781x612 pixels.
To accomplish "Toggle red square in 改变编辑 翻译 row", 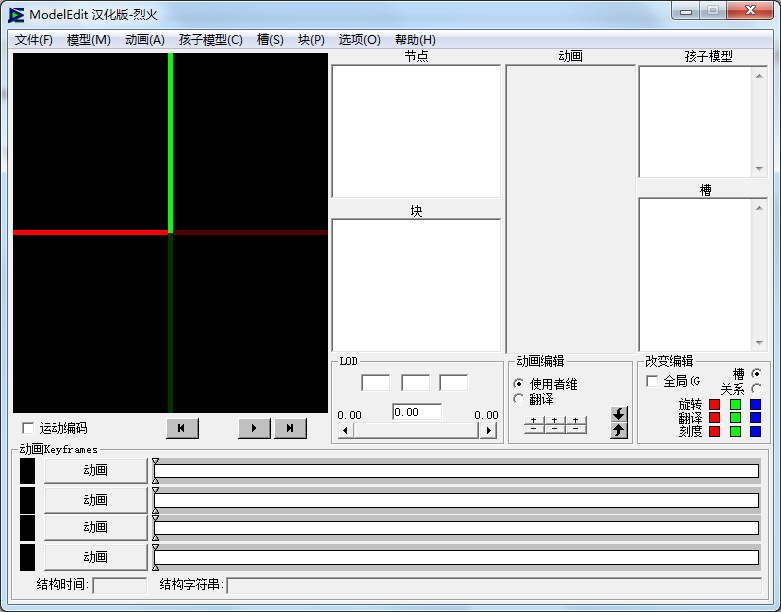I will [714, 417].
